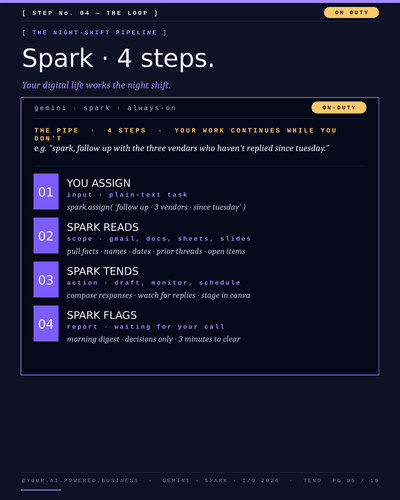The height and width of the screenshot is (500, 400).
Task: Click the ON-DUTY pill inside the card
Action: tap(339, 107)
